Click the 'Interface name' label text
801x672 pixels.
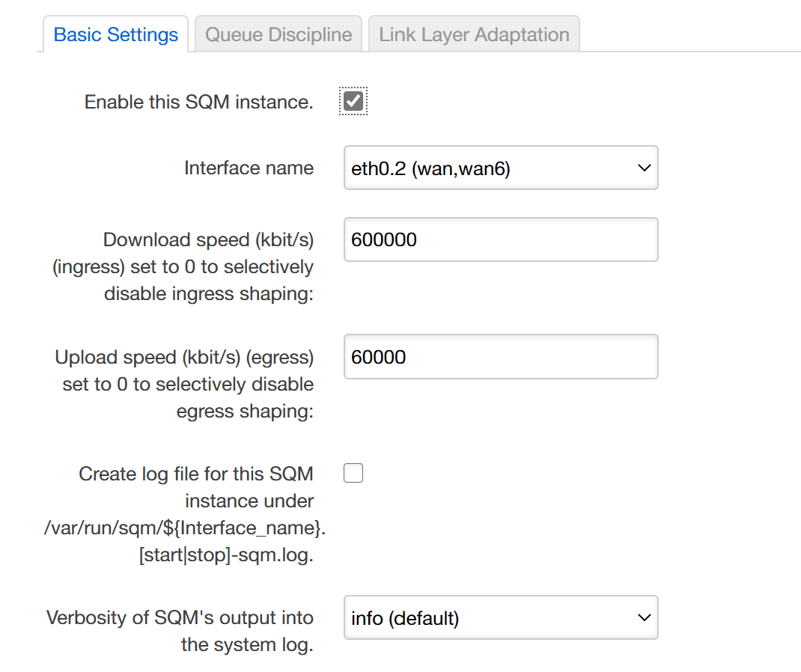pyautogui.click(x=249, y=168)
